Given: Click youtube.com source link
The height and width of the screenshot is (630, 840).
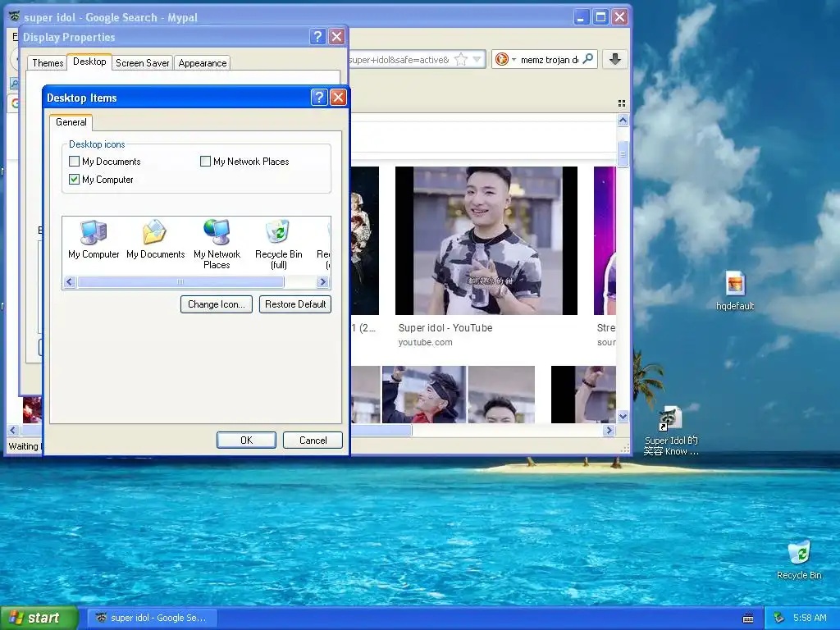Looking at the screenshot, I should coord(425,342).
